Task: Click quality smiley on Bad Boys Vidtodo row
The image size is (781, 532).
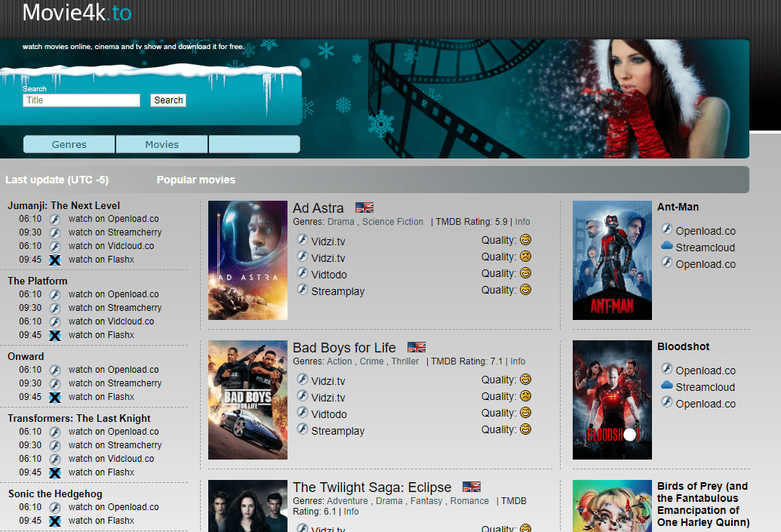Action: (x=525, y=413)
